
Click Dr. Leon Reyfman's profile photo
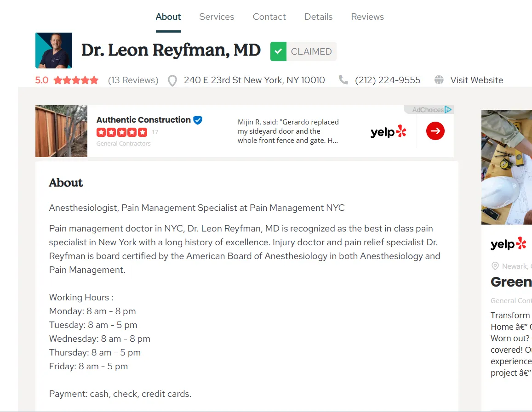(x=54, y=51)
